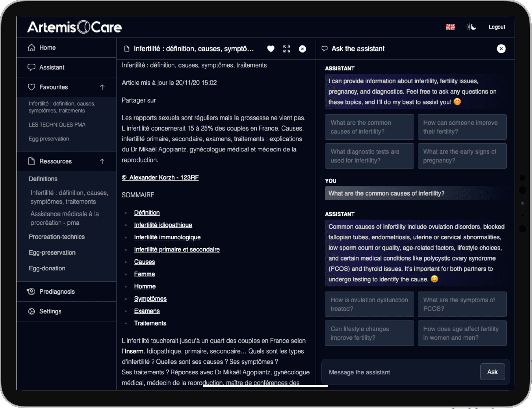
Task: Select the Definitions category
Action: click(43, 179)
